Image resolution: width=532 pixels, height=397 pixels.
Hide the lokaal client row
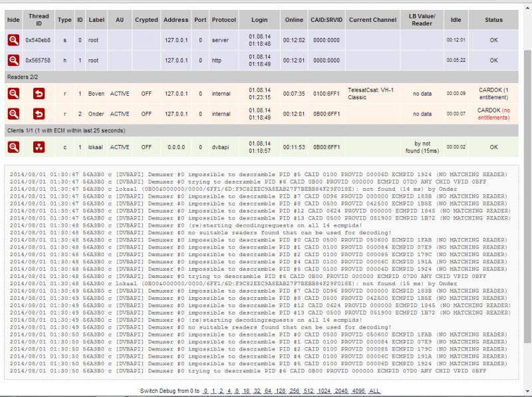point(13,146)
